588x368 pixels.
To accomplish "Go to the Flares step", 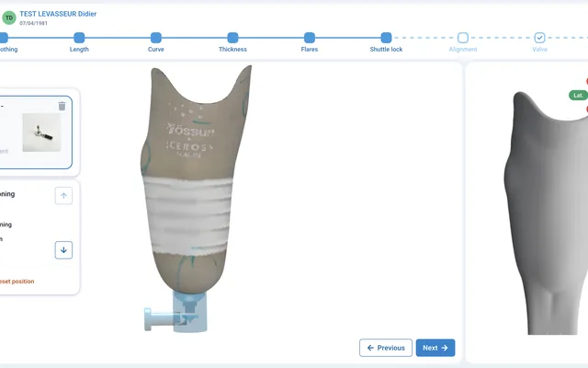I will click(x=310, y=38).
